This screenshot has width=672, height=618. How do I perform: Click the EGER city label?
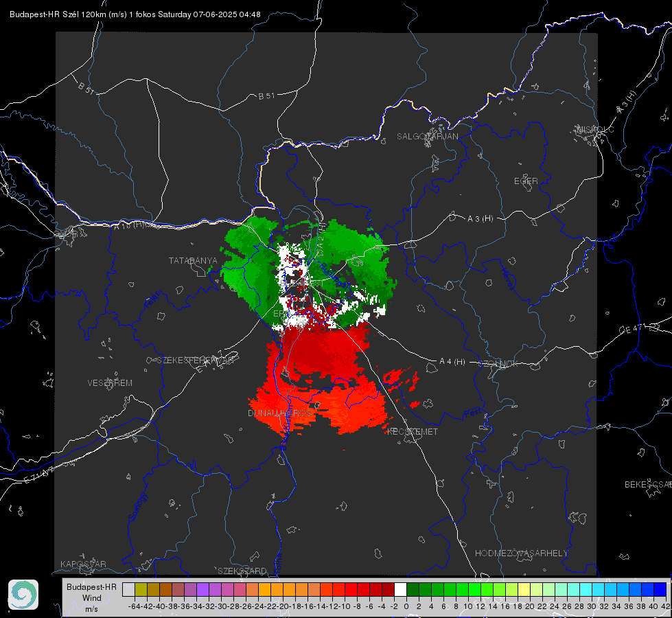[x=526, y=181]
